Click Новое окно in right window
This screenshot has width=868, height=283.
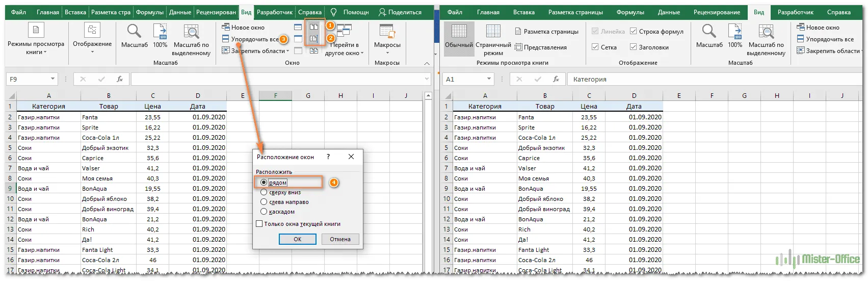coord(818,28)
